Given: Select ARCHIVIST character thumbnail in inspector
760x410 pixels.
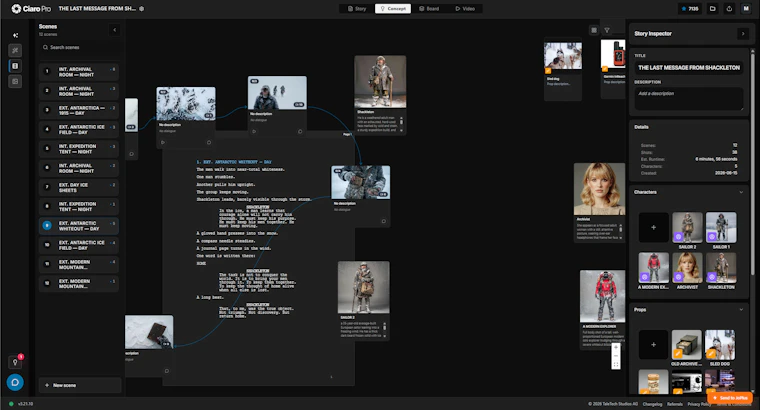Looking at the screenshot, I should click(x=687, y=268).
